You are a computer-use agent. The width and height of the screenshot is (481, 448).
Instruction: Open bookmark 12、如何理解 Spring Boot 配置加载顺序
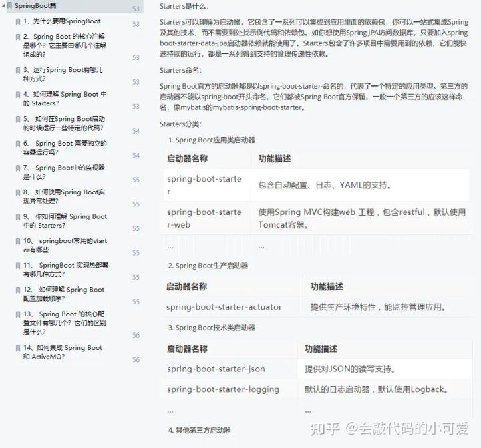coord(64,294)
